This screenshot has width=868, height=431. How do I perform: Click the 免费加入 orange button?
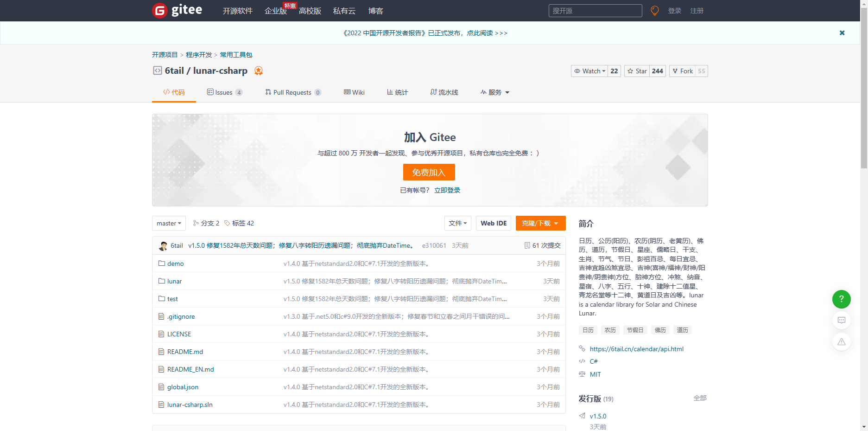click(x=429, y=172)
